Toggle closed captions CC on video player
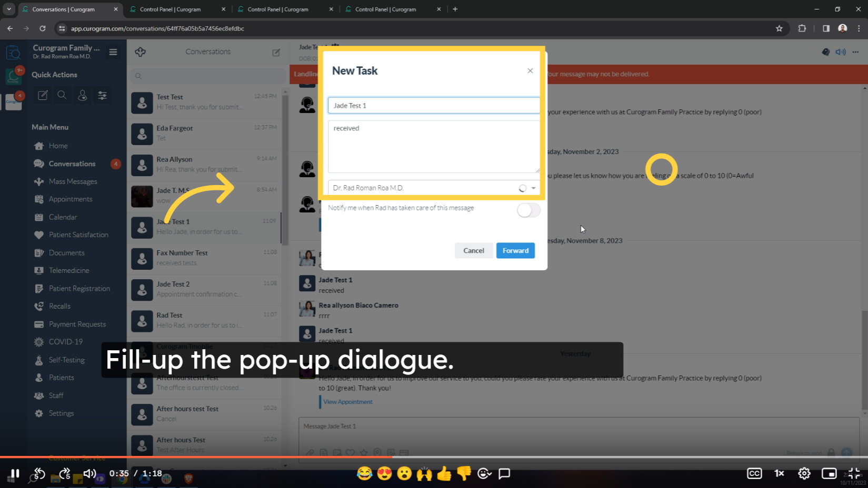The width and height of the screenshot is (868, 488). coord(754,473)
